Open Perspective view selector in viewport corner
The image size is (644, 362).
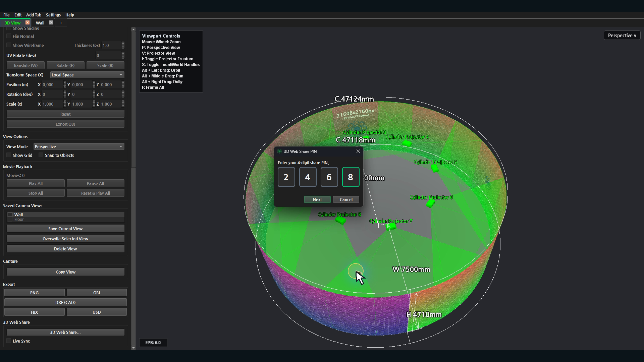(622, 36)
